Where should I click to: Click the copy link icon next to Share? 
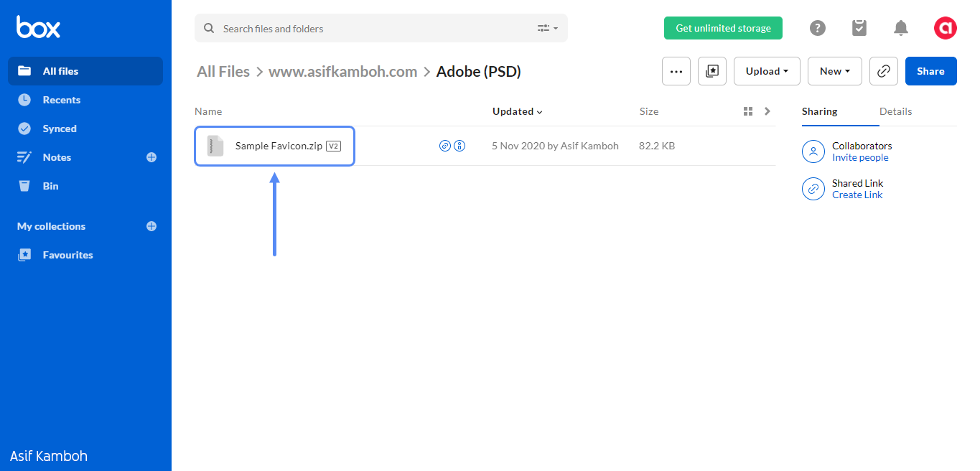pyautogui.click(x=883, y=71)
